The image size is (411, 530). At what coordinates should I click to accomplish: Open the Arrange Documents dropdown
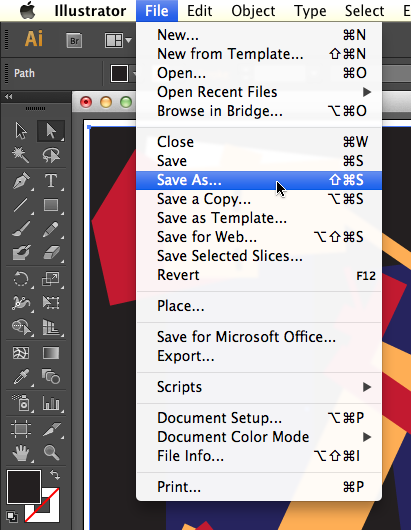pos(118,41)
